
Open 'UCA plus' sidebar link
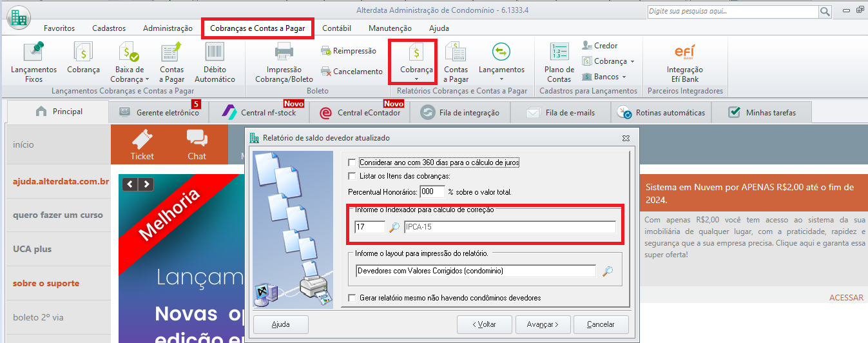coord(32,249)
